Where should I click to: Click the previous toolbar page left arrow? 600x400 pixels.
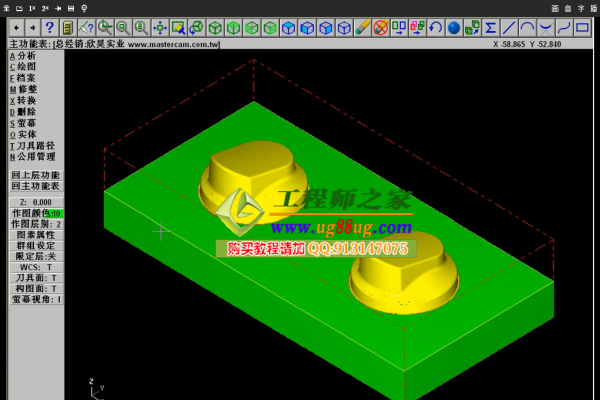(16, 27)
